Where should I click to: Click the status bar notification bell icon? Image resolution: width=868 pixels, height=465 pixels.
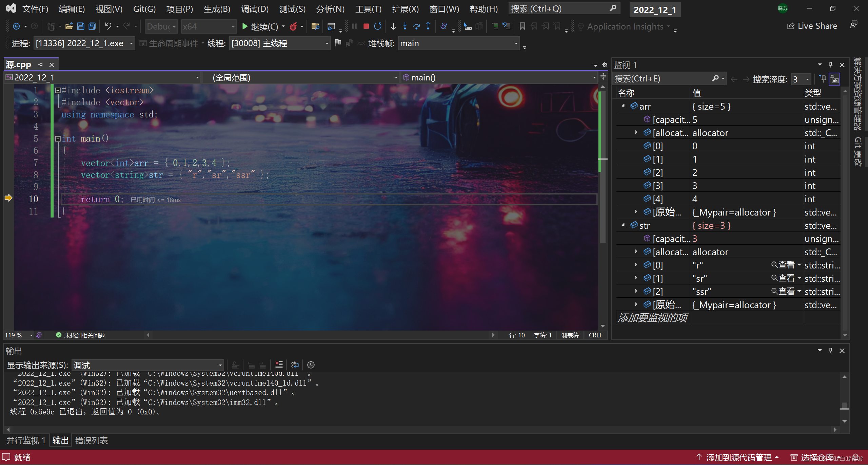856,457
